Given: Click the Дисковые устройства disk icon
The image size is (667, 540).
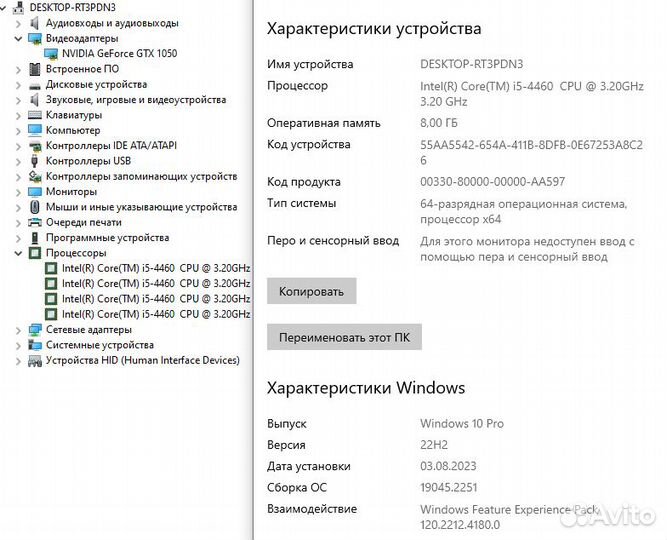Looking at the screenshot, I should (x=34, y=85).
